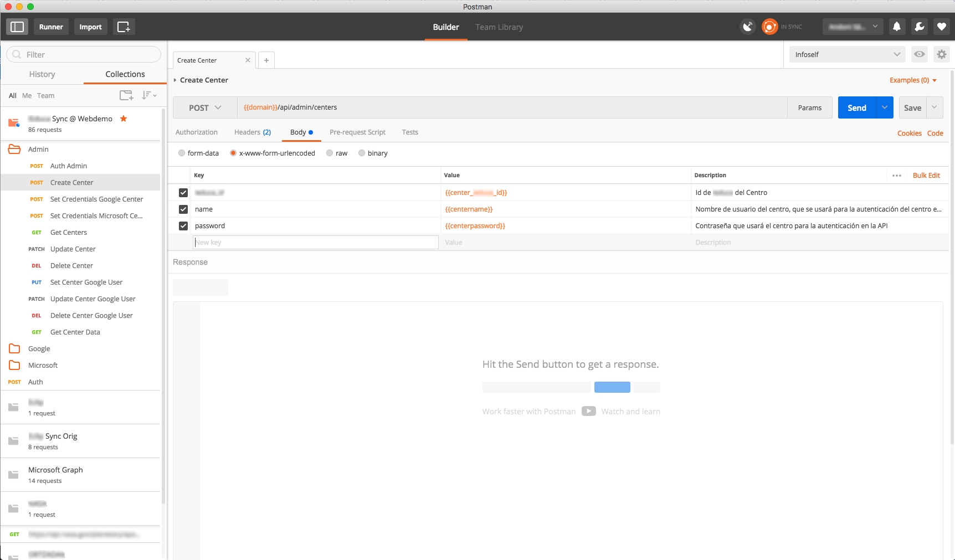
Task: Open collection sort order icon
Action: pos(148,95)
